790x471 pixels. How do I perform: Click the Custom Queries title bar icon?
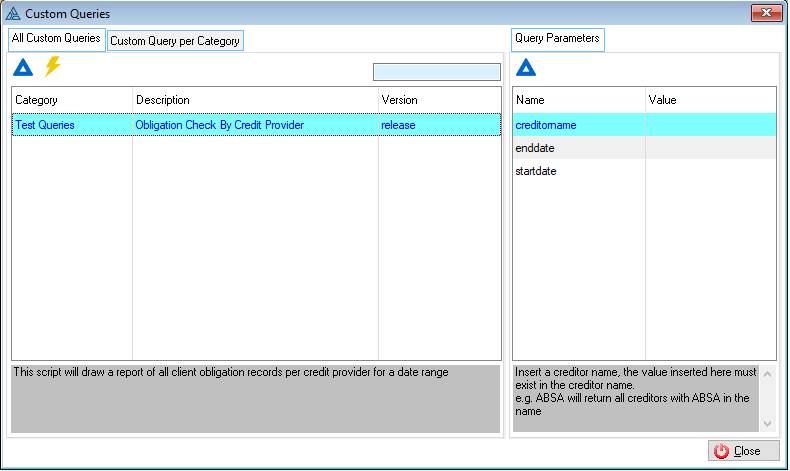tap(13, 15)
